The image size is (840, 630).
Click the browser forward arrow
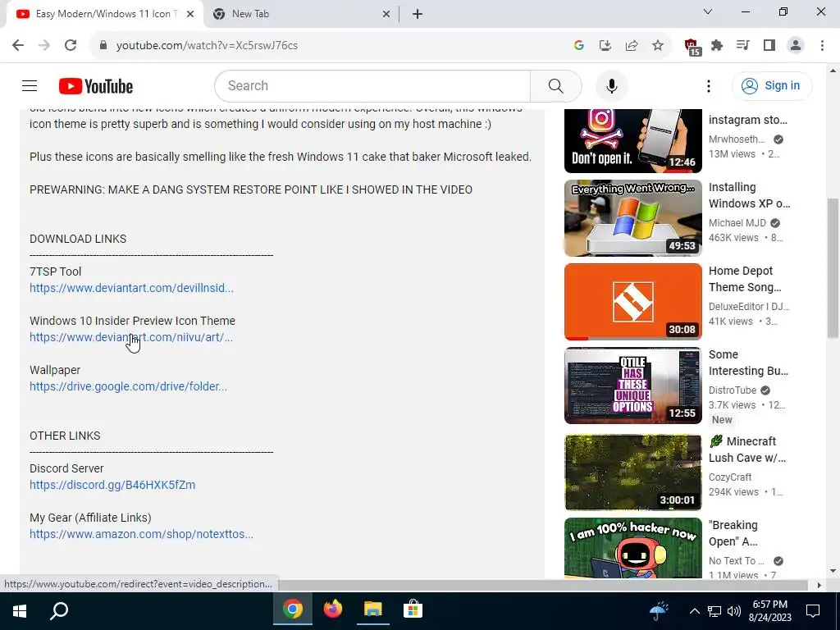[44, 45]
